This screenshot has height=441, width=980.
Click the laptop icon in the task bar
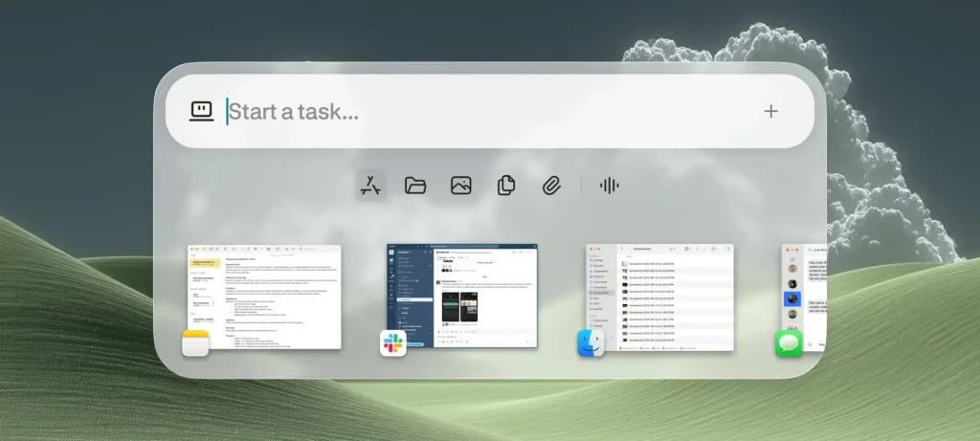tap(200, 111)
